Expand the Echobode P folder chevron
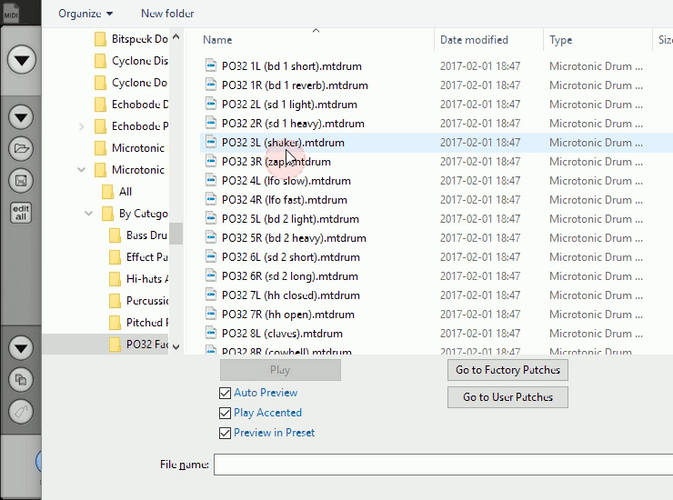This screenshot has width=673, height=500. 82,127
